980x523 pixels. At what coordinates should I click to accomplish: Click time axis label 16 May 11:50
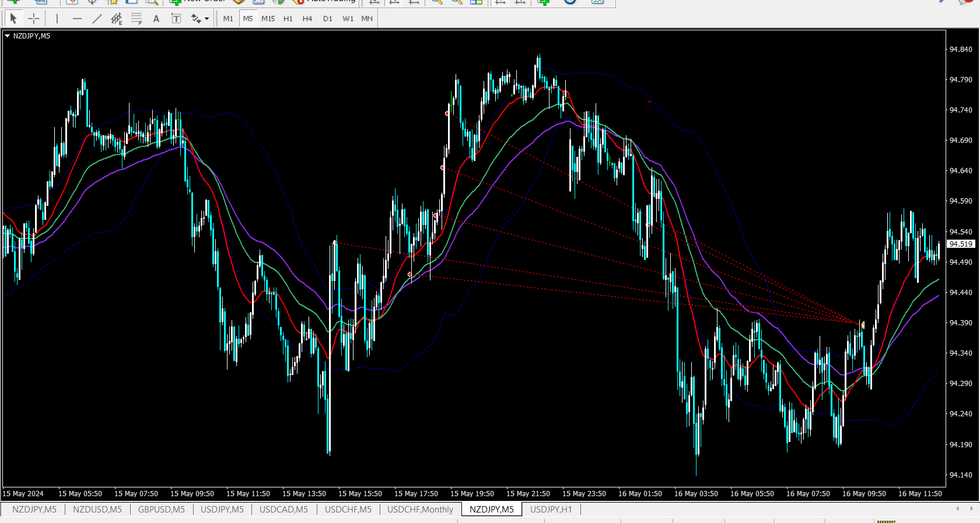(x=920, y=494)
